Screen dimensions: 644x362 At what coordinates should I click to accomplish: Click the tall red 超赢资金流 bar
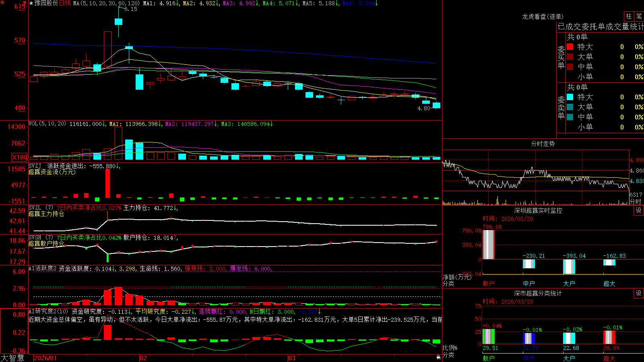[x=107, y=183]
